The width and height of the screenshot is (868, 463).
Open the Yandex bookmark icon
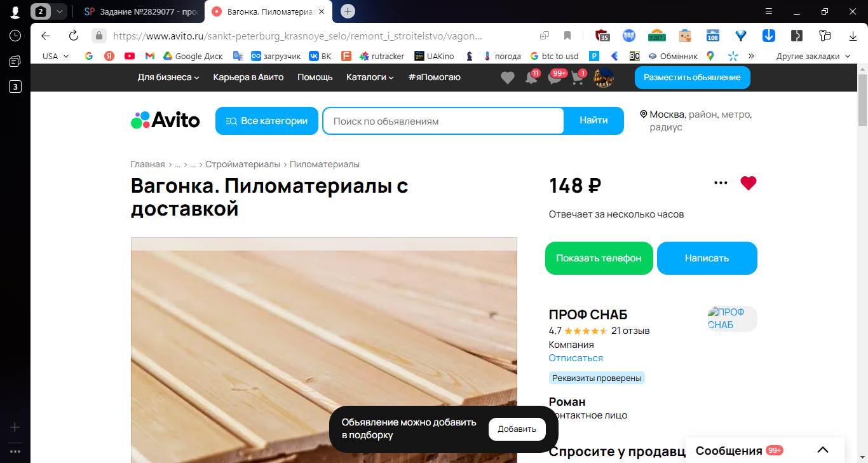(109, 56)
